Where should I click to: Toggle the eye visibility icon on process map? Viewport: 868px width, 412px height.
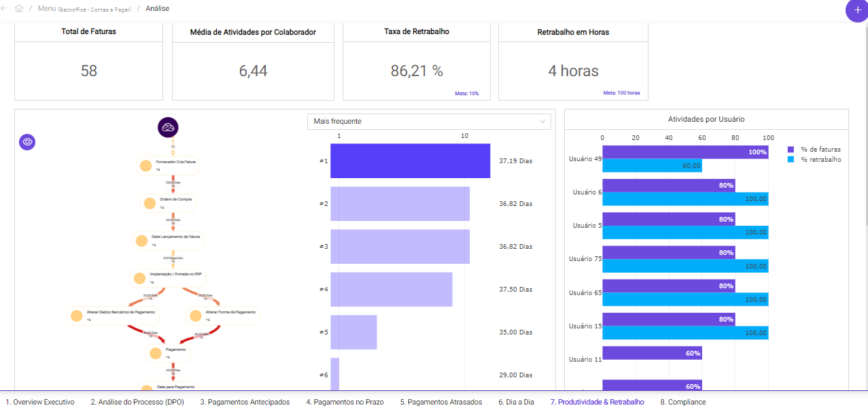coord(27,141)
